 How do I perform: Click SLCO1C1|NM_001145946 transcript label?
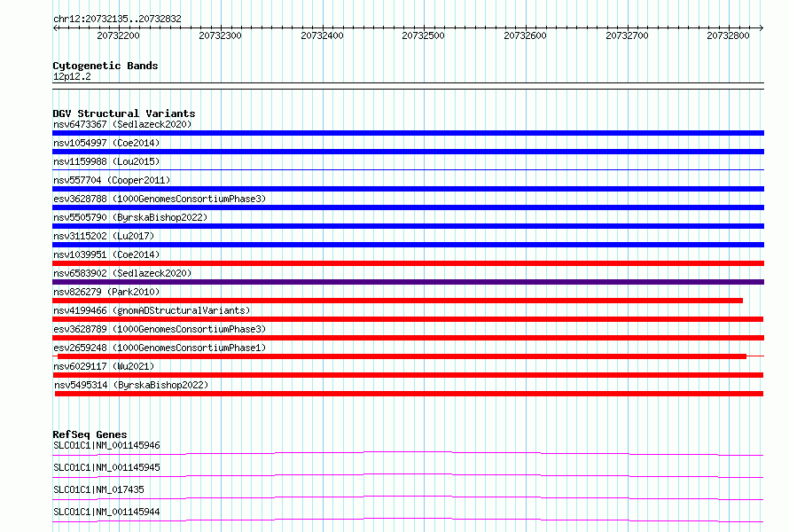(106, 445)
